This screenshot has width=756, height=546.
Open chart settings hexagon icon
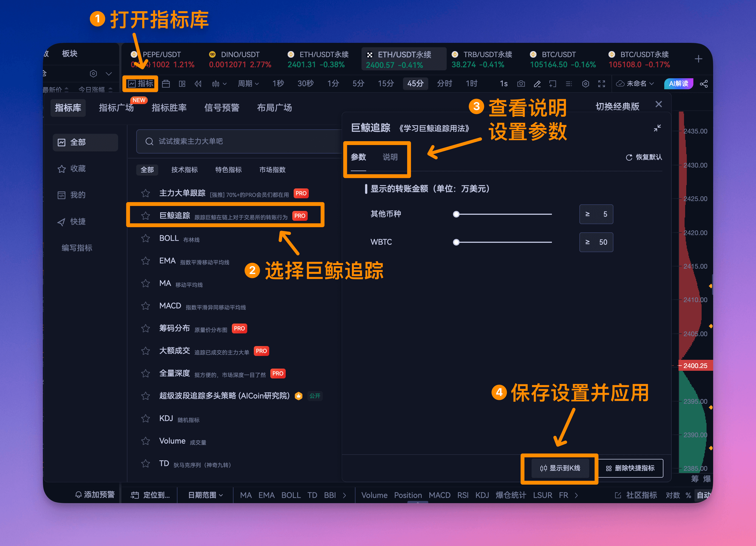pyautogui.click(x=586, y=84)
